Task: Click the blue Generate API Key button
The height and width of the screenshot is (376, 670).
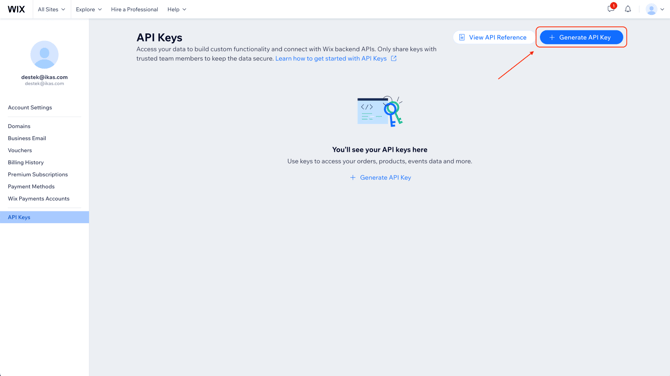Action: (x=581, y=38)
